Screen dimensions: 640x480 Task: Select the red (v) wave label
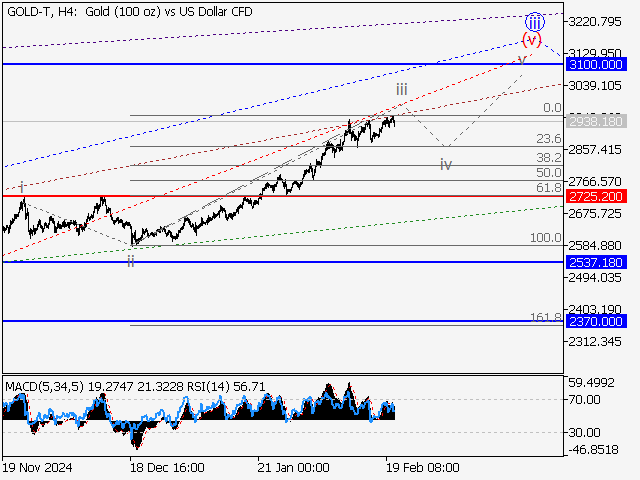click(x=531, y=40)
